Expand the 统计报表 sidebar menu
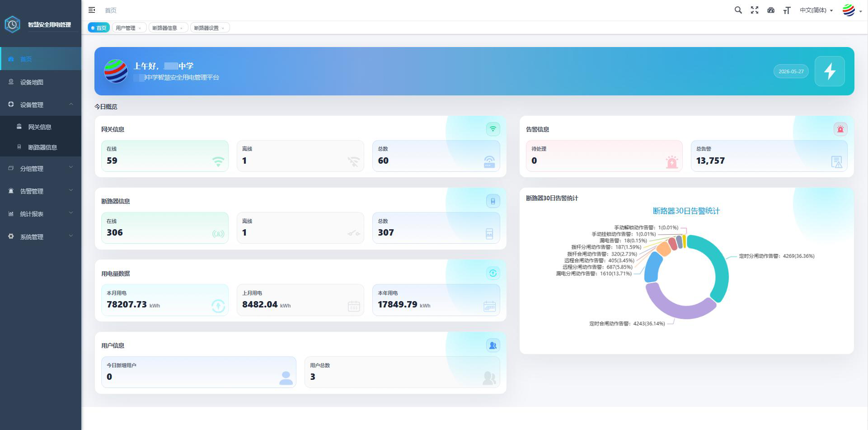The height and width of the screenshot is (430, 868). [x=41, y=214]
